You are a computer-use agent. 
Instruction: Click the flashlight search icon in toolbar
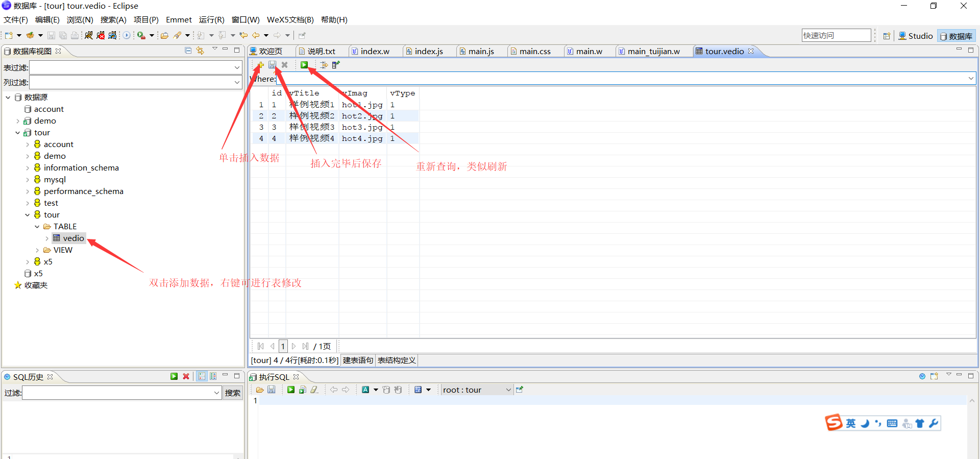coord(177,35)
